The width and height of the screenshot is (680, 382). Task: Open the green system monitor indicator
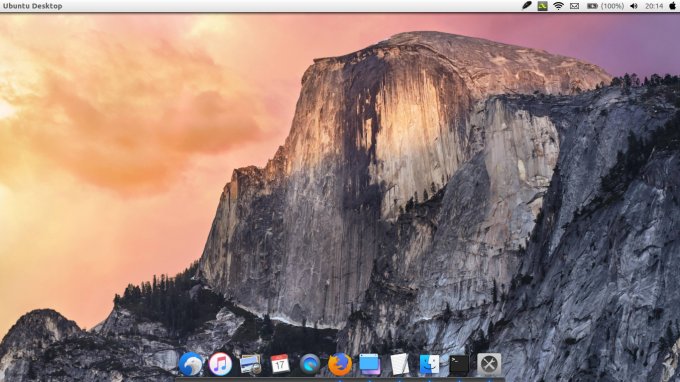tap(543, 6)
